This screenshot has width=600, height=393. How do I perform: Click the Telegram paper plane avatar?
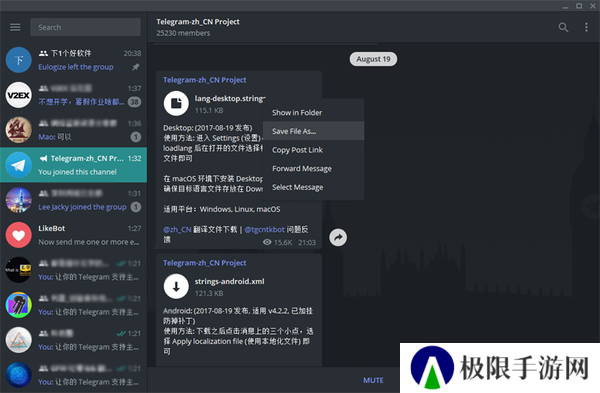point(18,165)
